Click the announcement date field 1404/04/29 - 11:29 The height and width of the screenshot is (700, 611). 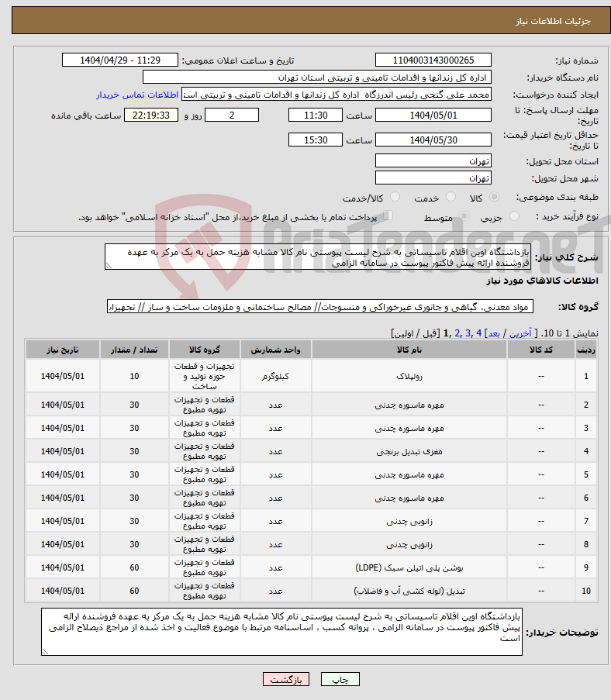coord(119,60)
